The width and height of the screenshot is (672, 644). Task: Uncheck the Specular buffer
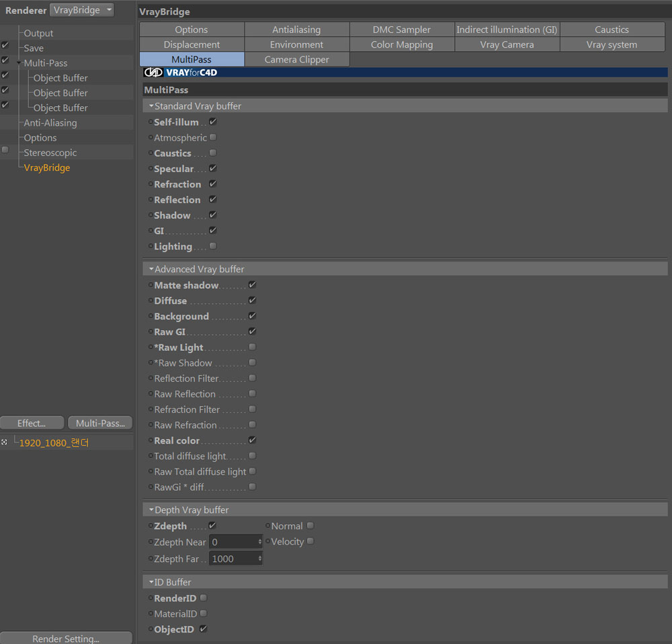(213, 168)
